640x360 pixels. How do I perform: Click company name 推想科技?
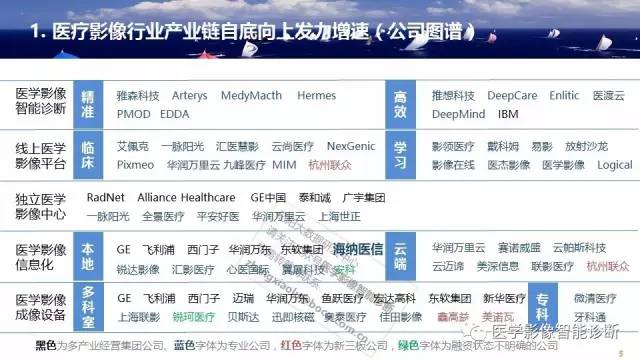453,96
